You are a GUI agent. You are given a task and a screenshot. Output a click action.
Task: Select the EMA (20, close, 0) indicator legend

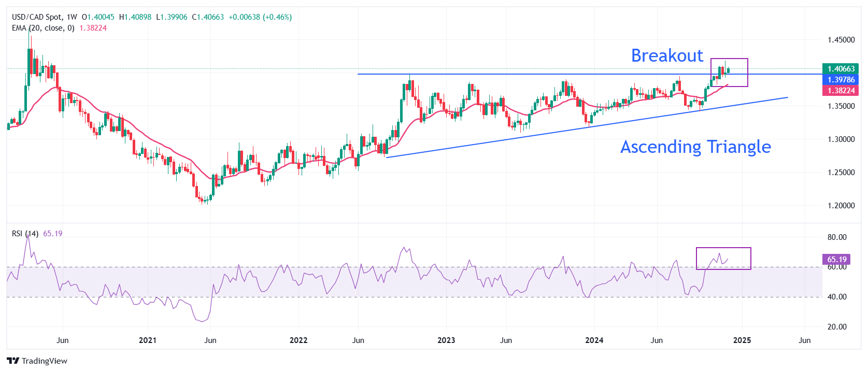point(43,28)
